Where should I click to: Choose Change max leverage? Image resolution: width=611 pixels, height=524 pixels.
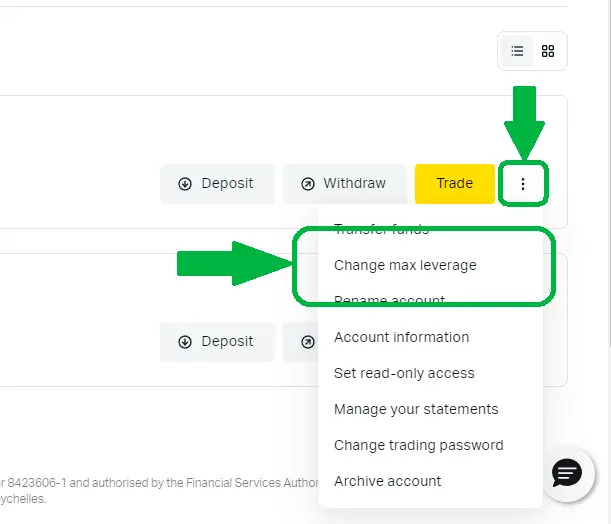pyautogui.click(x=405, y=265)
